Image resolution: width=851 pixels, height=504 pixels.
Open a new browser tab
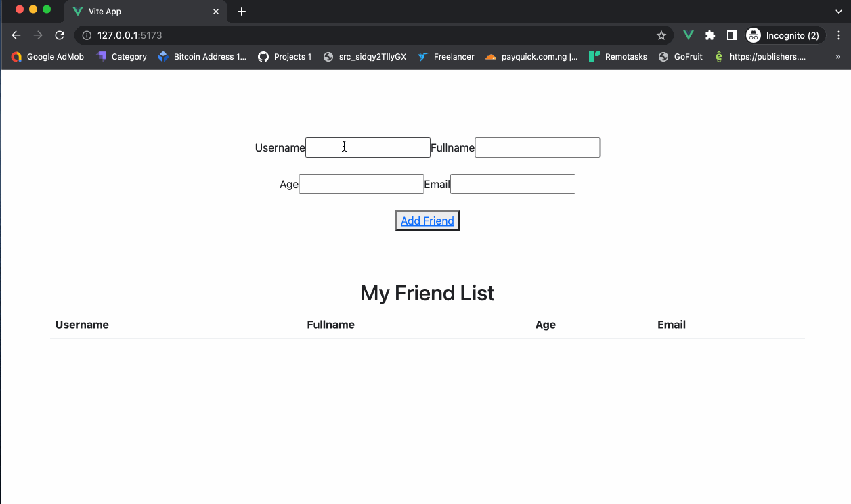click(242, 12)
